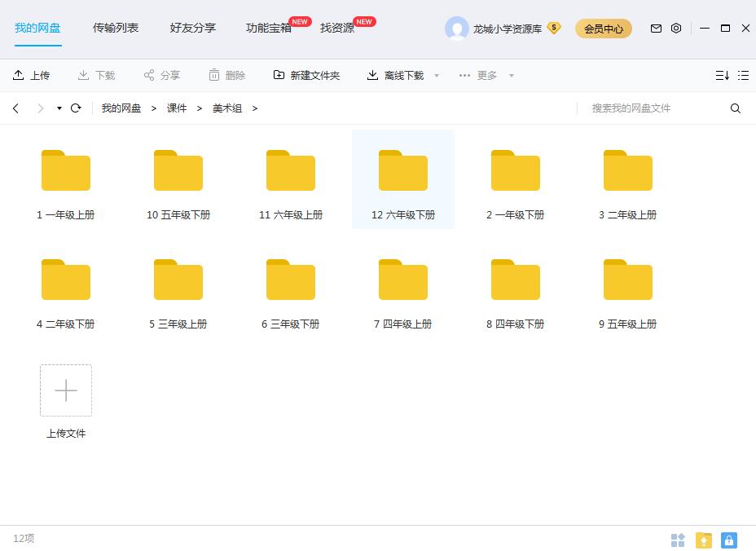This screenshot has width=756, height=551.
Task: Open the user avatar profile
Action: [x=456, y=29]
